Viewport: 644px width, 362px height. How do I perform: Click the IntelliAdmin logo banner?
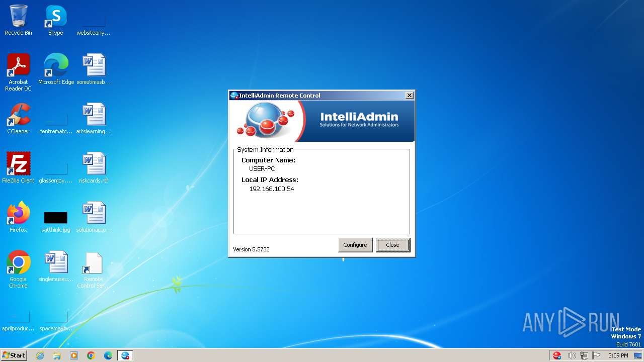(x=322, y=121)
